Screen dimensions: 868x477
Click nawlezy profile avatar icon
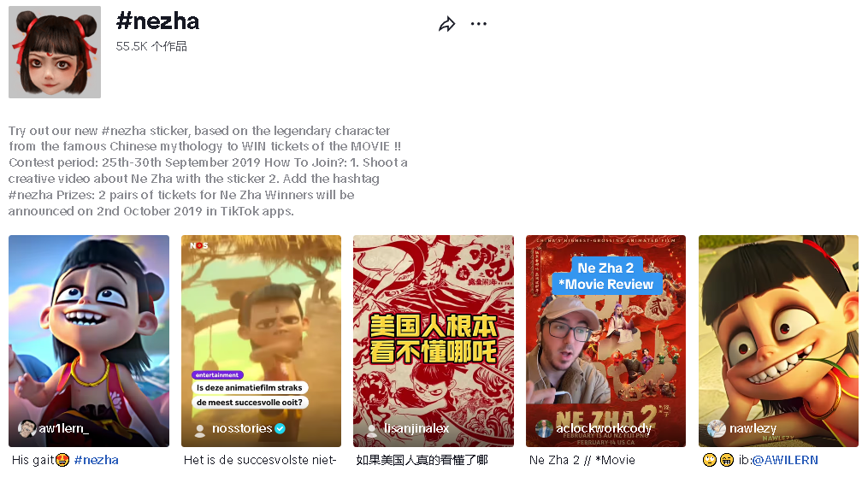tap(717, 429)
